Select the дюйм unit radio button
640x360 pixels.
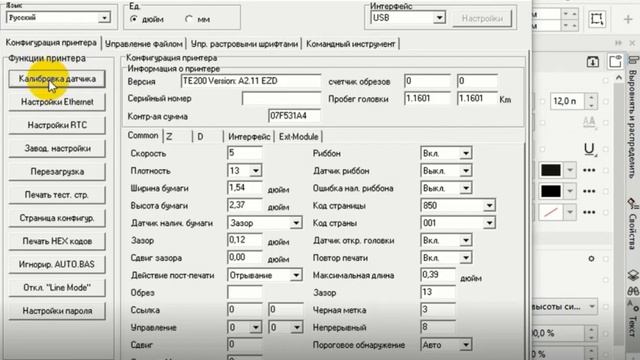click(134, 19)
